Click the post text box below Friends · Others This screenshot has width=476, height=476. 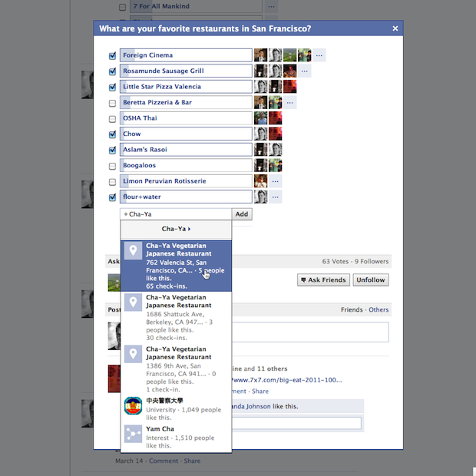(x=310, y=332)
